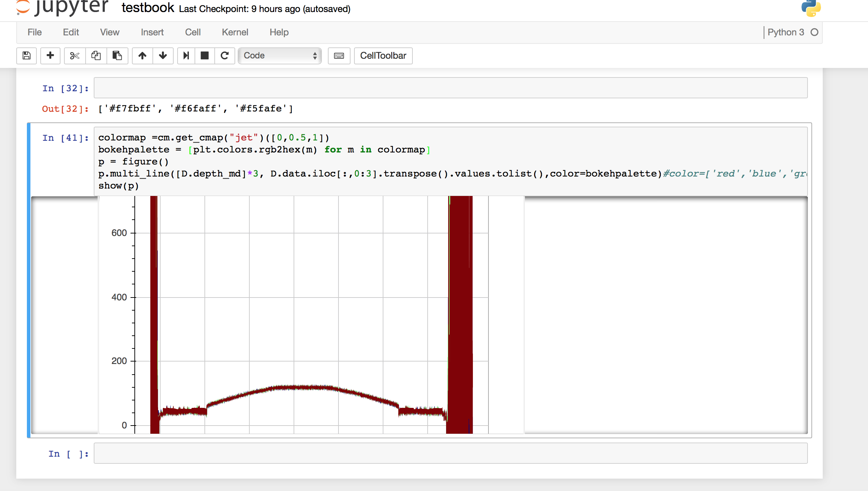This screenshot has height=491, width=868.
Task: Click the colormap code line in cell 41
Action: click(214, 138)
